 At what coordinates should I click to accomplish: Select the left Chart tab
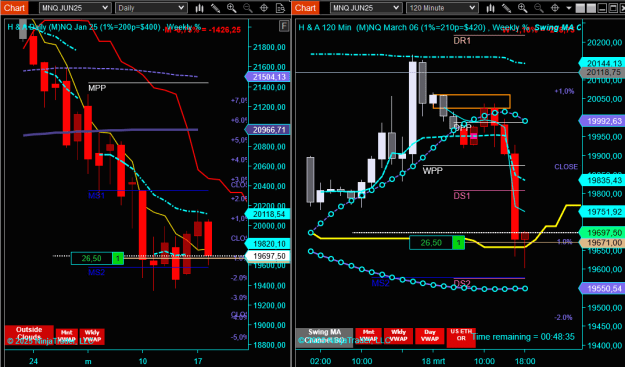point(14,8)
